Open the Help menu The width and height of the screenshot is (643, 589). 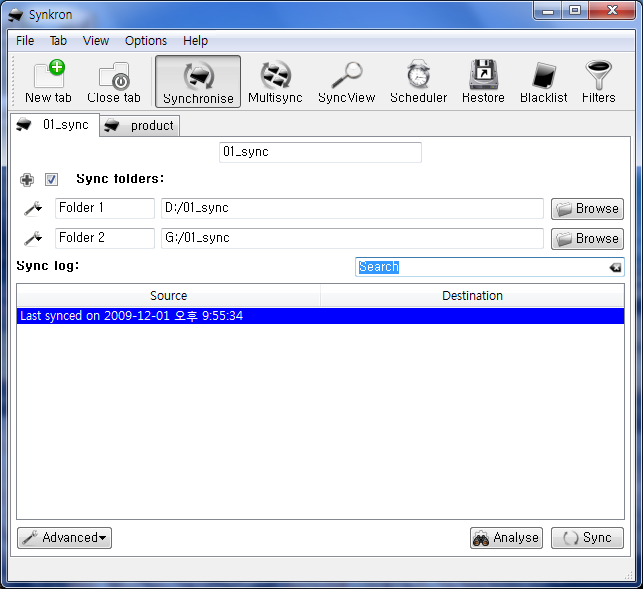[196, 41]
